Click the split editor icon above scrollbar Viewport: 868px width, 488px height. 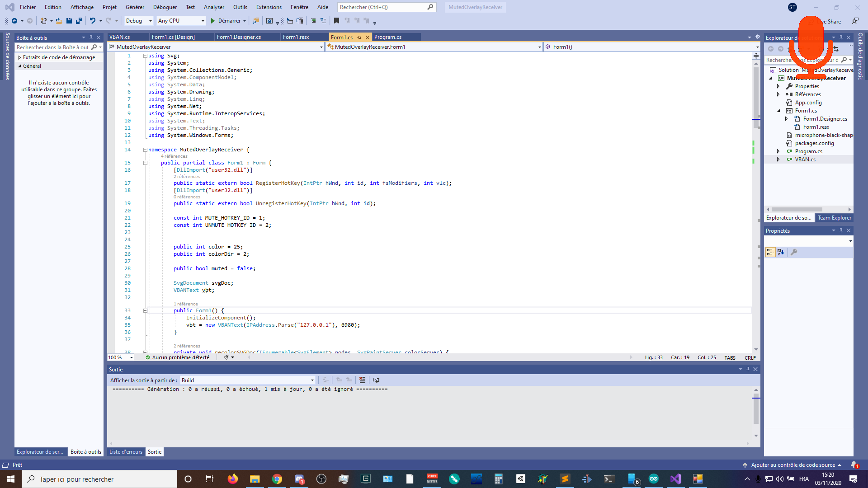(756, 56)
